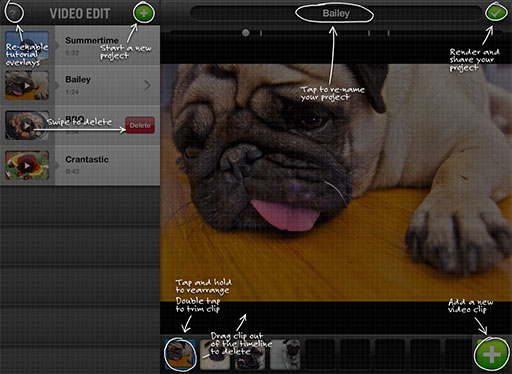Play the Crantastic project thumbnail

coord(27,165)
